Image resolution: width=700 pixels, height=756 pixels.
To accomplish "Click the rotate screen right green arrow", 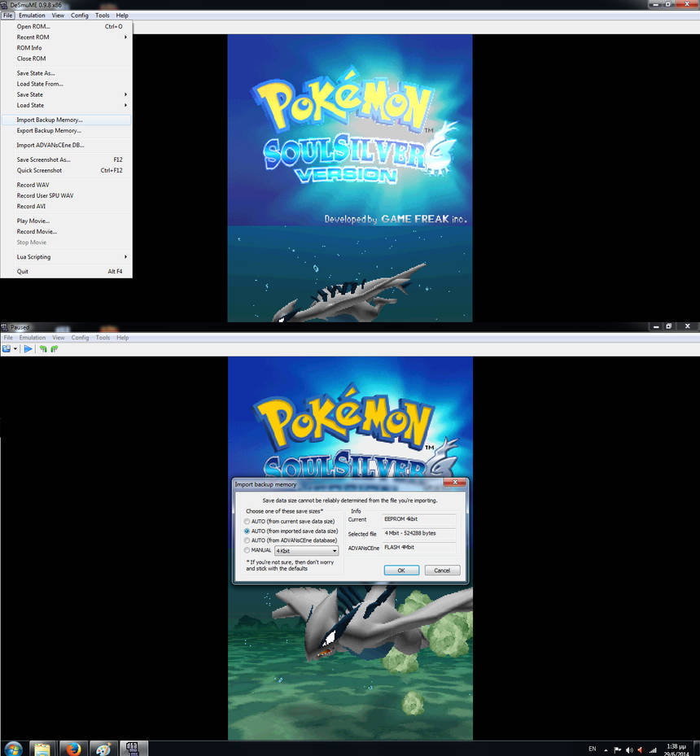I will [54, 348].
